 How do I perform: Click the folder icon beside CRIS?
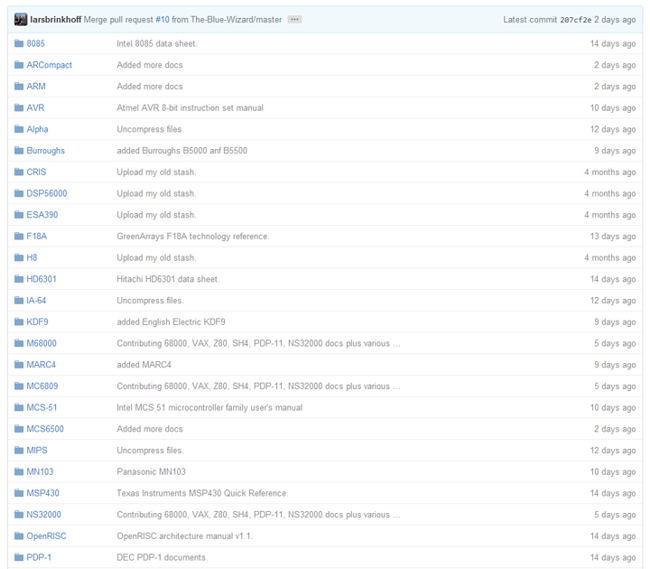tap(19, 172)
